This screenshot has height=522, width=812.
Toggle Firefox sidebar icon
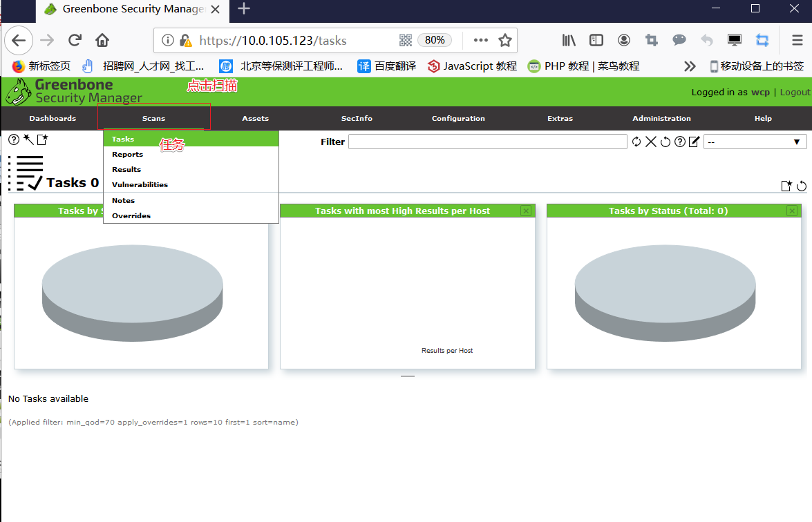click(x=596, y=40)
